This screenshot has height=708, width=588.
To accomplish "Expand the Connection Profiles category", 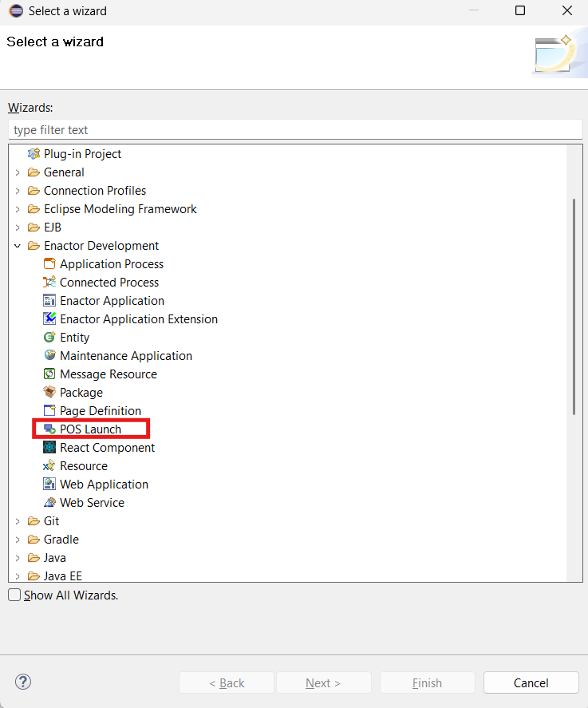I will [18, 191].
